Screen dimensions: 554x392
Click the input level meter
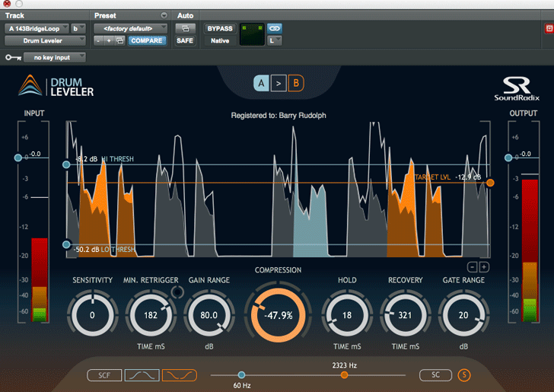(40, 279)
